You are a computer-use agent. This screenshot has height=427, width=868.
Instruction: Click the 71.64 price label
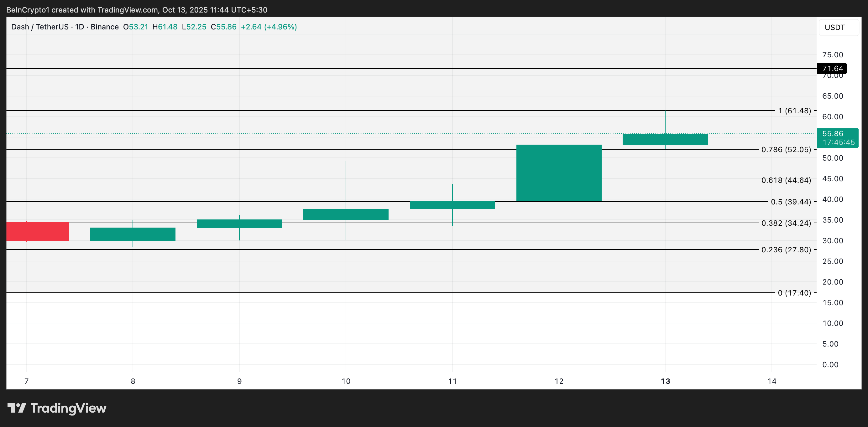click(832, 69)
